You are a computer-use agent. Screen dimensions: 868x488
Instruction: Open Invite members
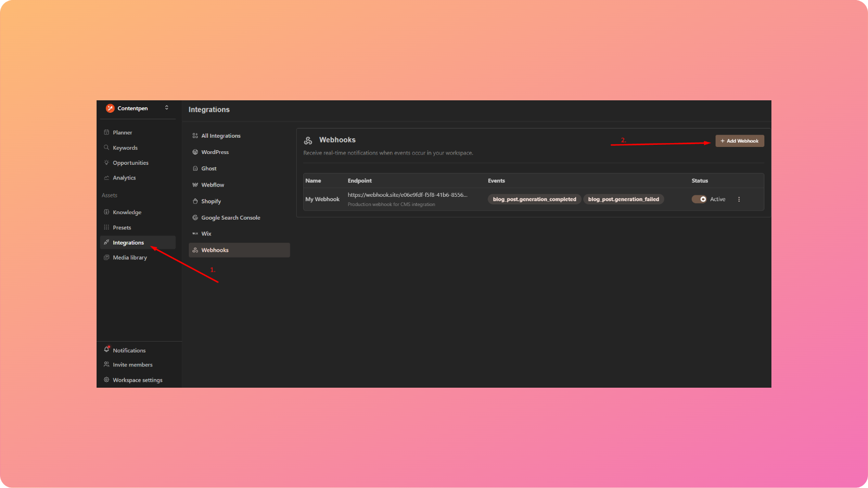pos(132,364)
